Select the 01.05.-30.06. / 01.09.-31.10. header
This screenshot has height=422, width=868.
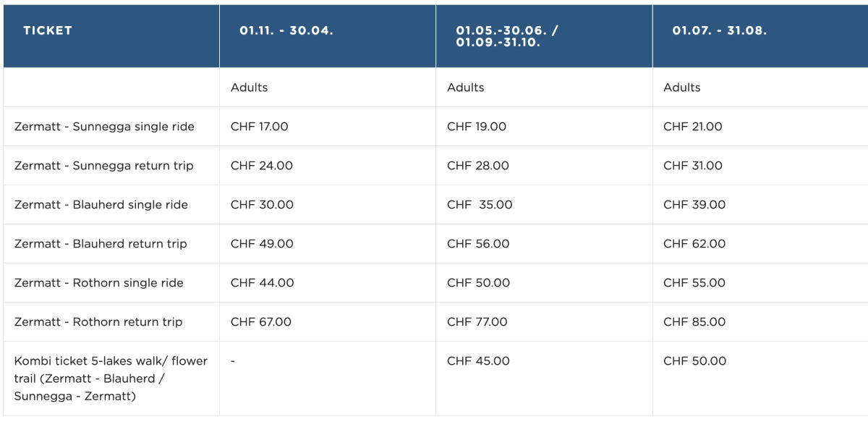tap(507, 36)
